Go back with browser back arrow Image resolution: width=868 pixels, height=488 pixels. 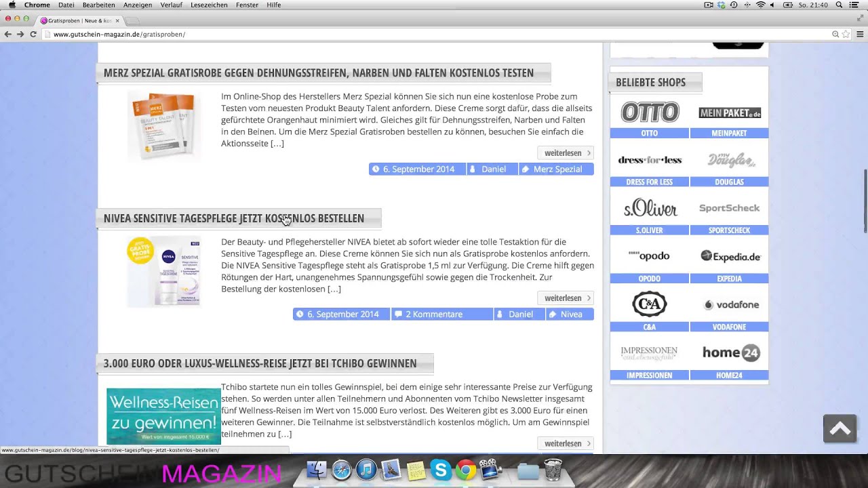coord(7,34)
